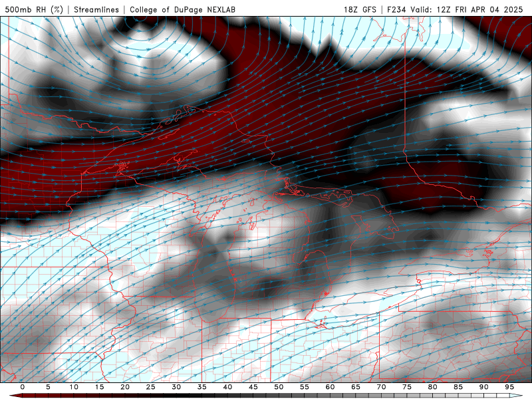Click the colorbar label "60"
The width and height of the screenshot is (532, 399).
330,387
